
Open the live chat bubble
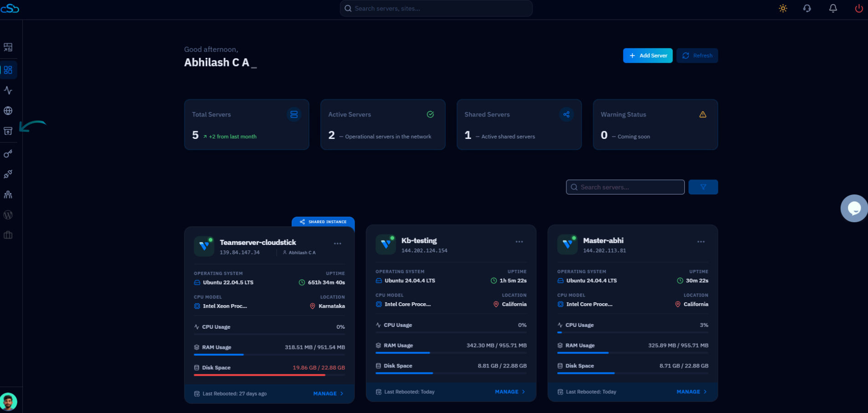854,208
